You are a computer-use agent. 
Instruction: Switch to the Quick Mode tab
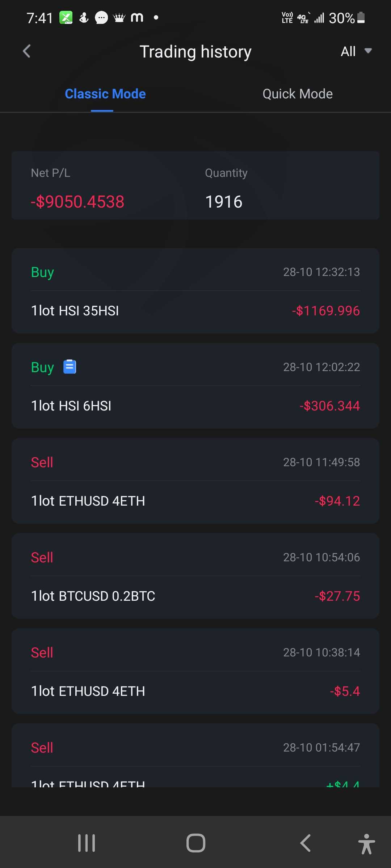click(x=297, y=94)
